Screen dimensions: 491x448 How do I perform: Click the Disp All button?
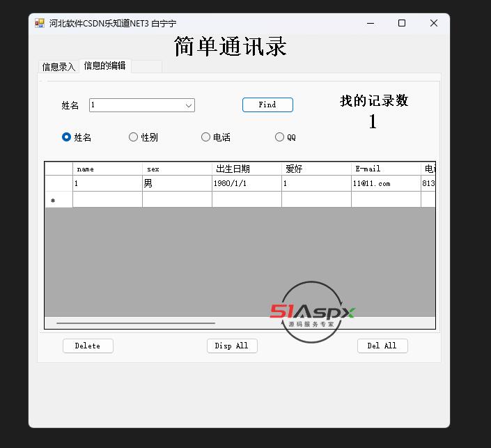click(232, 346)
